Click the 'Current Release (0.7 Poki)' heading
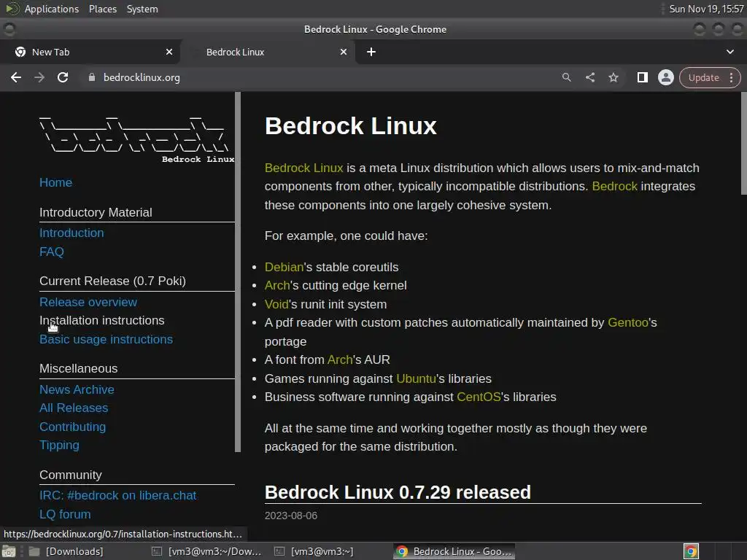 pyautogui.click(x=113, y=281)
